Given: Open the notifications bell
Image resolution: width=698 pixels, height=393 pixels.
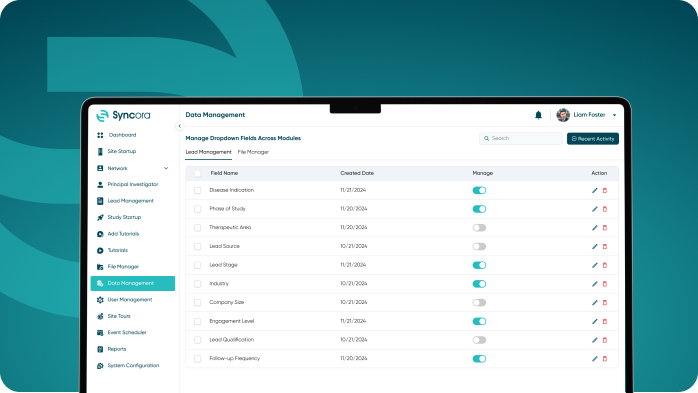Looking at the screenshot, I should (x=538, y=115).
